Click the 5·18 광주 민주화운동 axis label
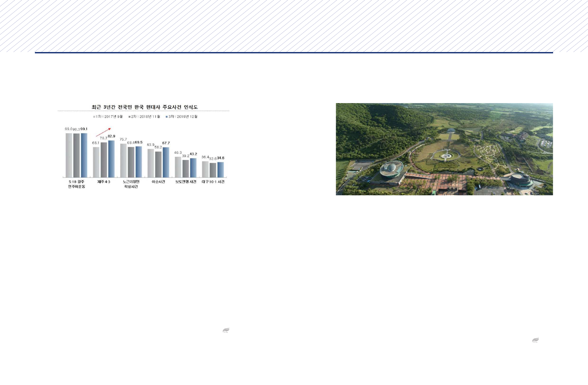Screen dimensions: 588x385 tap(76, 184)
